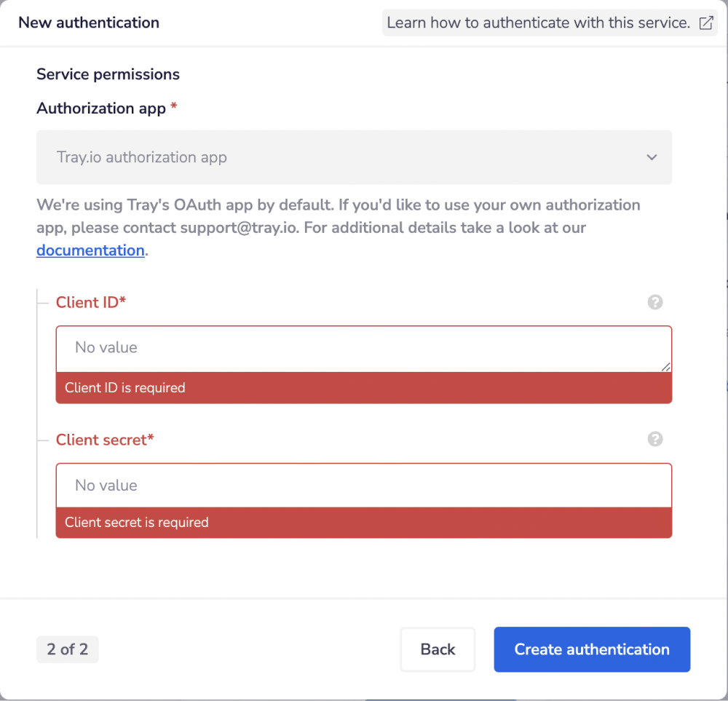Click Learn how to authenticate with this service

pos(539,23)
